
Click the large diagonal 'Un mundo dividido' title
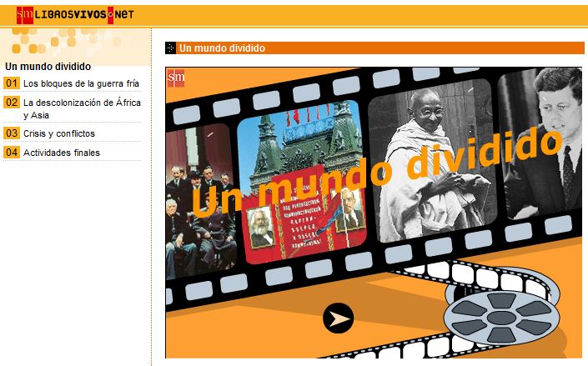(x=376, y=173)
